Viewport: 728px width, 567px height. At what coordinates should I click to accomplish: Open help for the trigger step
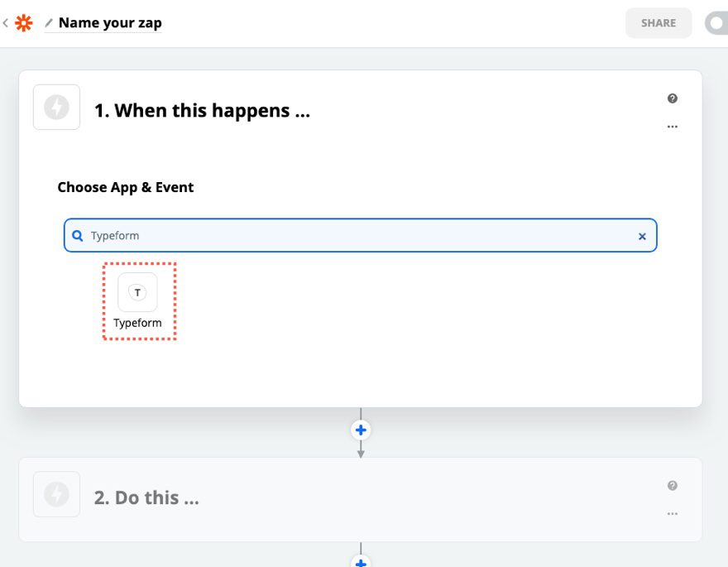(673, 99)
